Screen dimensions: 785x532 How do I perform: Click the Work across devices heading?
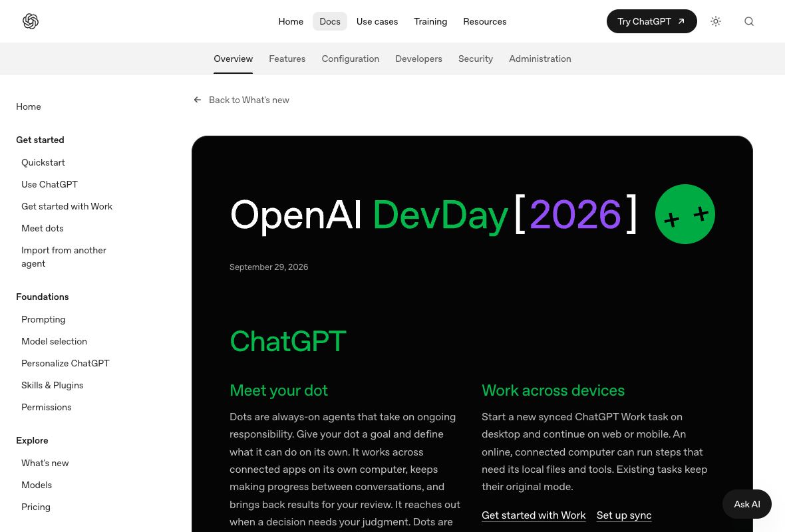(x=553, y=390)
